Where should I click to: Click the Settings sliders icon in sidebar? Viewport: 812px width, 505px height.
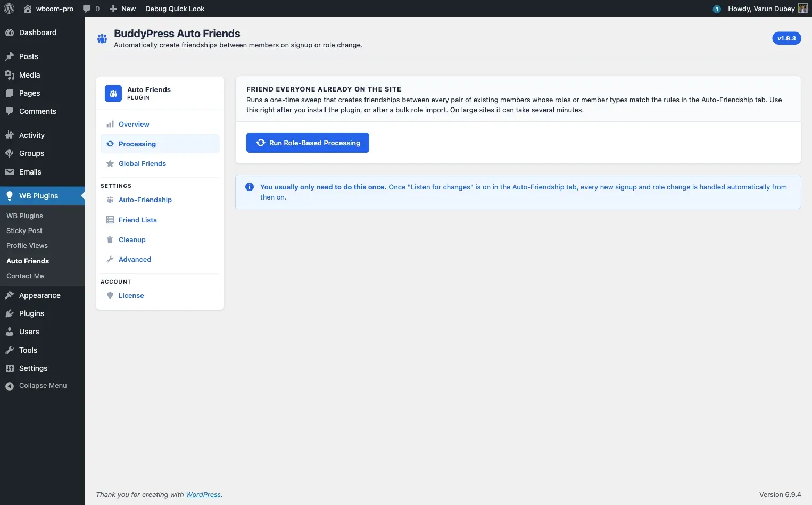point(10,368)
